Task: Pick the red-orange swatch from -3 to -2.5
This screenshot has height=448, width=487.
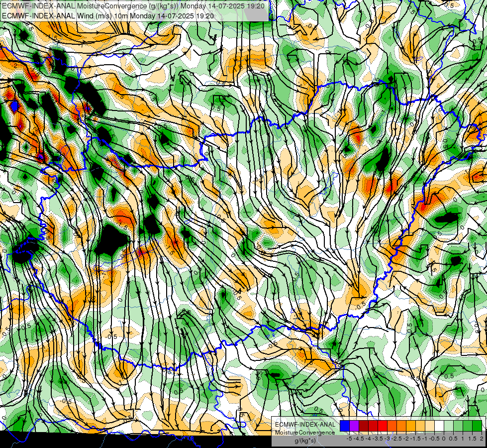Action: tap(392, 426)
